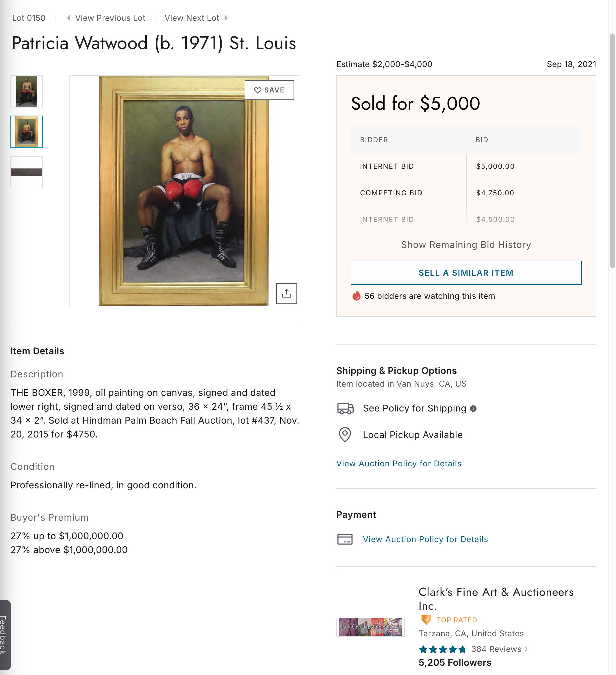Click the five-star rating for the auctioneer
The width and height of the screenshot is (616, 675).
point(442,649)
